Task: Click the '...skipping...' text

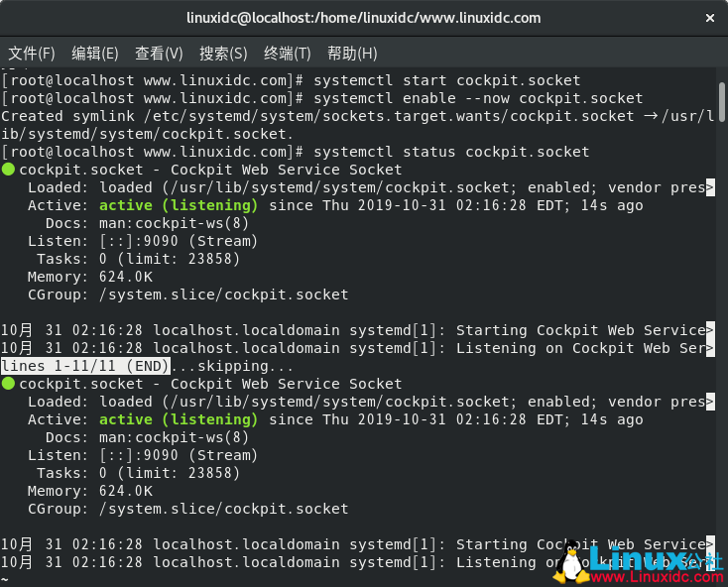Action: (x=233, y=366)
